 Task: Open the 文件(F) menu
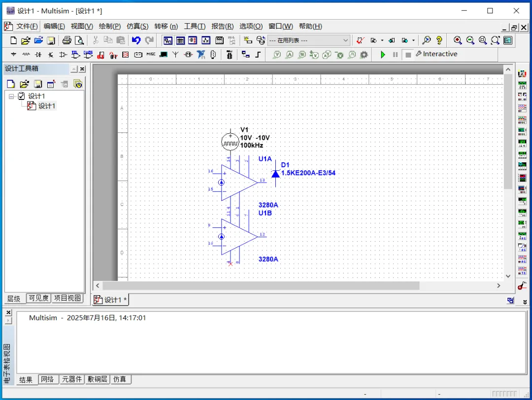point(27,26)
